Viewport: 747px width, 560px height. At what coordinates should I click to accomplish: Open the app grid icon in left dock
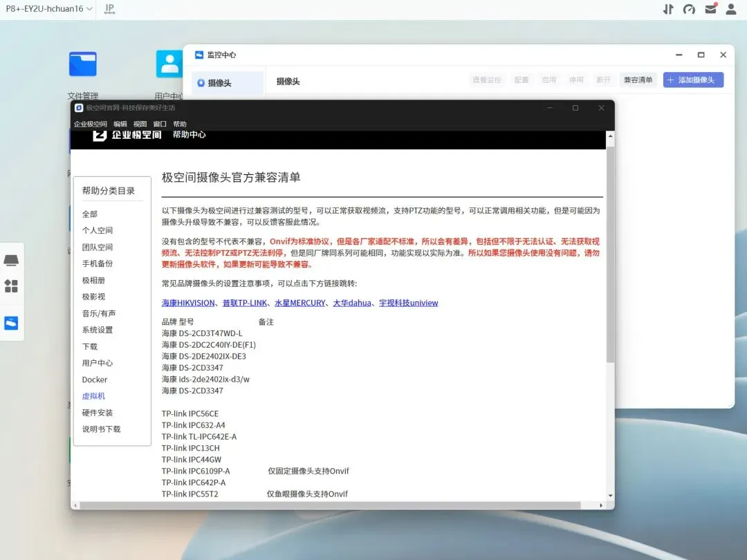pos(11,286)
